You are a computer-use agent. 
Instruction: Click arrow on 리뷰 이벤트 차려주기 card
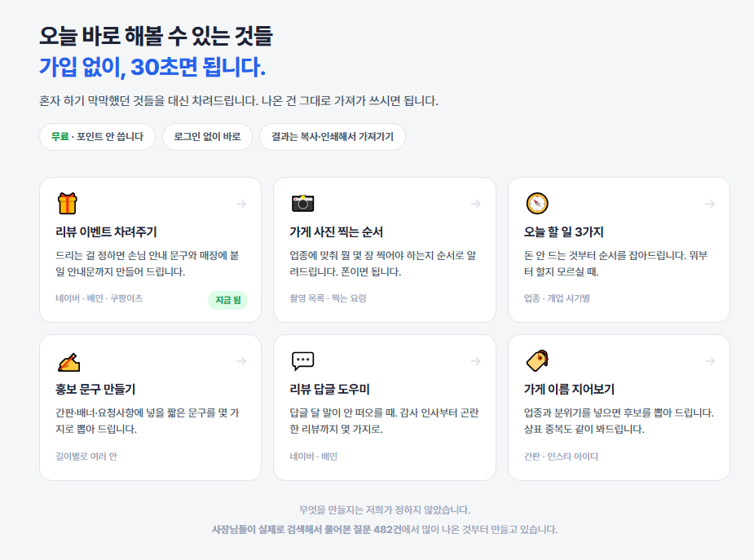pyautogui.click(x=241, y=204)
